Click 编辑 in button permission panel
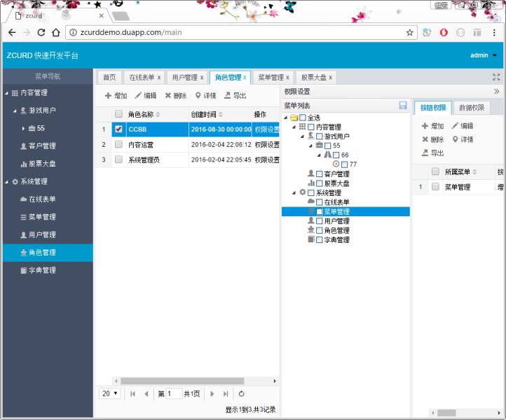506x420 pixels. coord(463,126)
